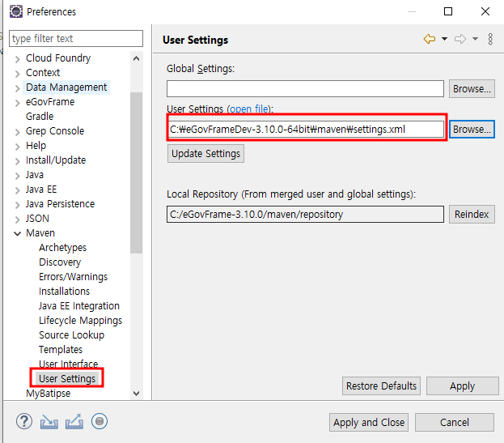Click the Export preferences icon
Viewport: 504px width, 443px height.
pyautogui.click(x=74, y=421)
